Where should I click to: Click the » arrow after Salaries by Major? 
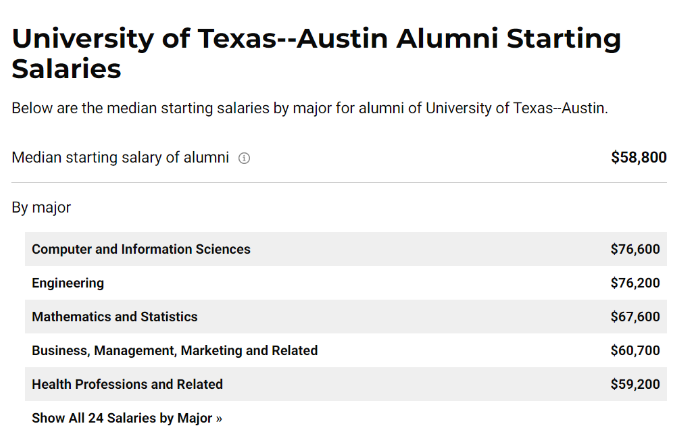coord(219,419)
